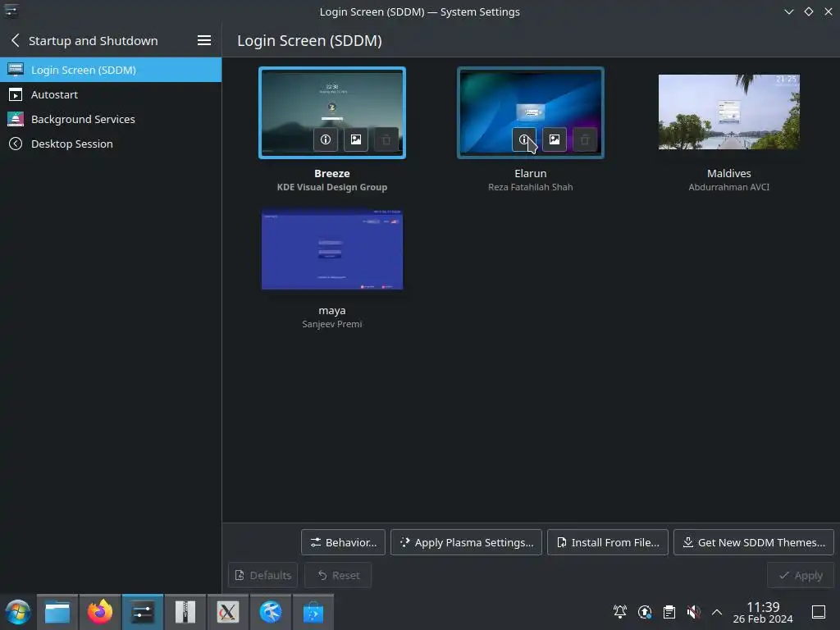Image resolution: width=840 pixels, height=630 pixels.
Task: Click Apply Plasma Settings... button
Action: tap(466, 542)
